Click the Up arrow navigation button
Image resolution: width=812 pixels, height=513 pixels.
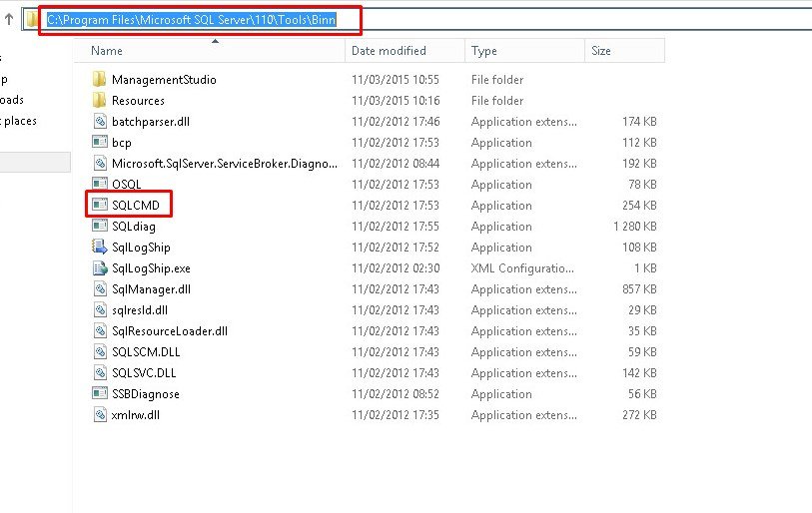pyautogui.click(x=9, y=19)
